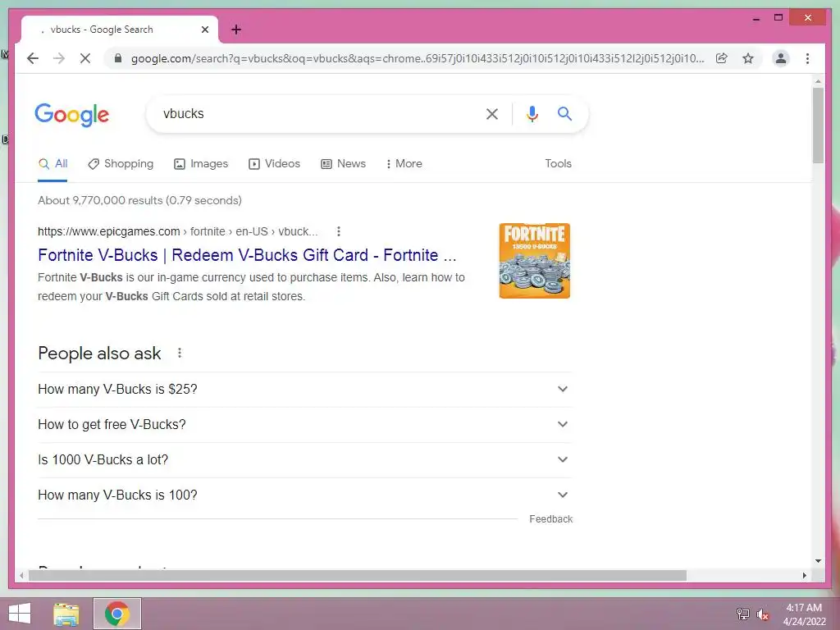Go back with the browser back arrow

coord(33,58)
